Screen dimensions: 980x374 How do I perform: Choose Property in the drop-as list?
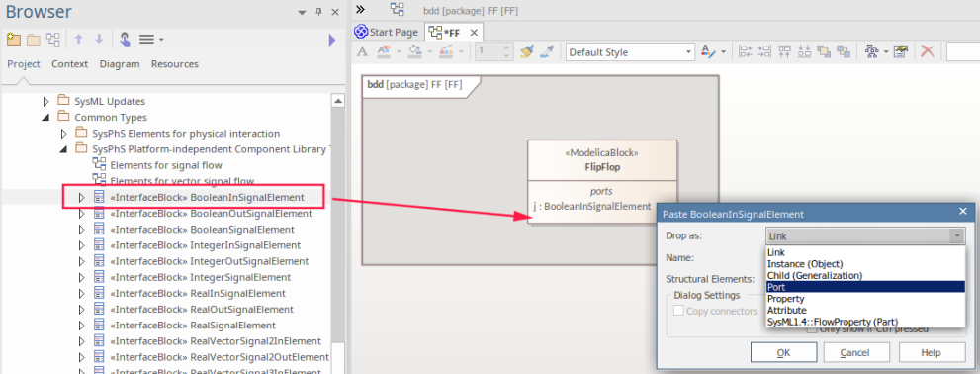click(865, 299)
